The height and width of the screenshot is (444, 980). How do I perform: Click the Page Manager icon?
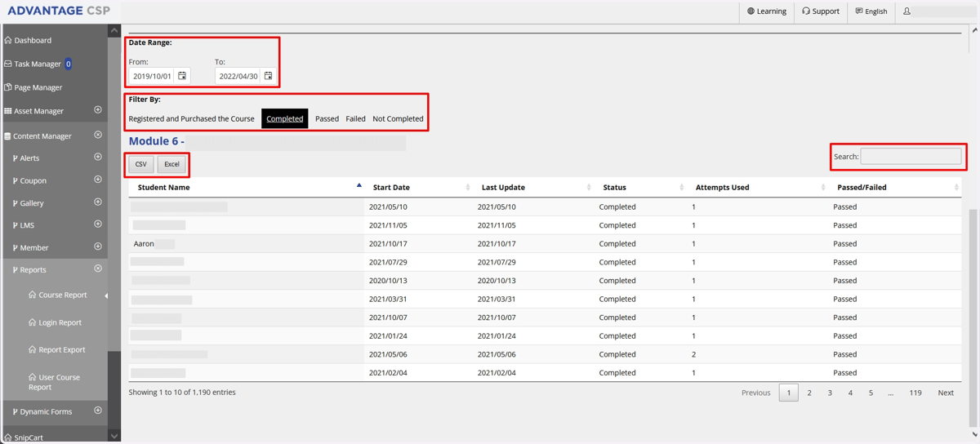pyautogui.click(x=8, y=87)
